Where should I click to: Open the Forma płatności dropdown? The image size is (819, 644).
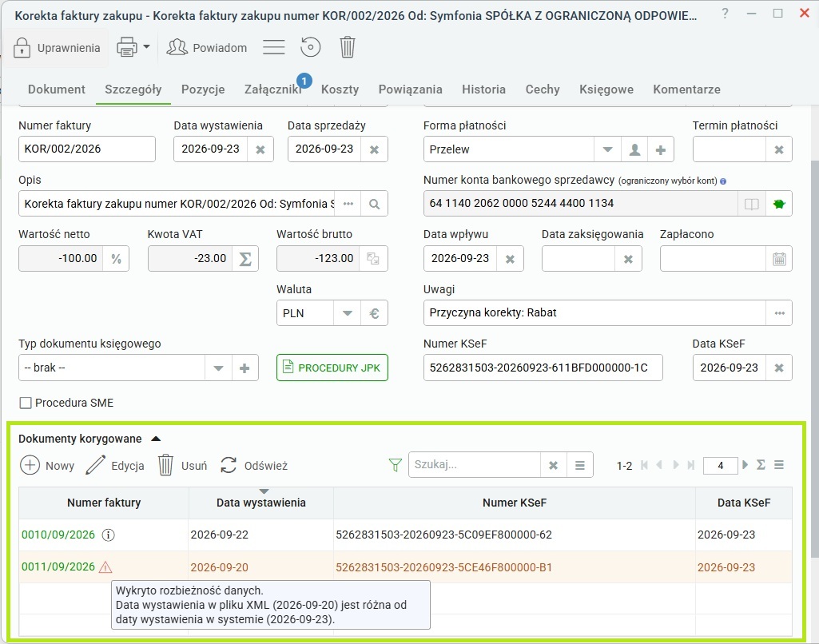607,150
